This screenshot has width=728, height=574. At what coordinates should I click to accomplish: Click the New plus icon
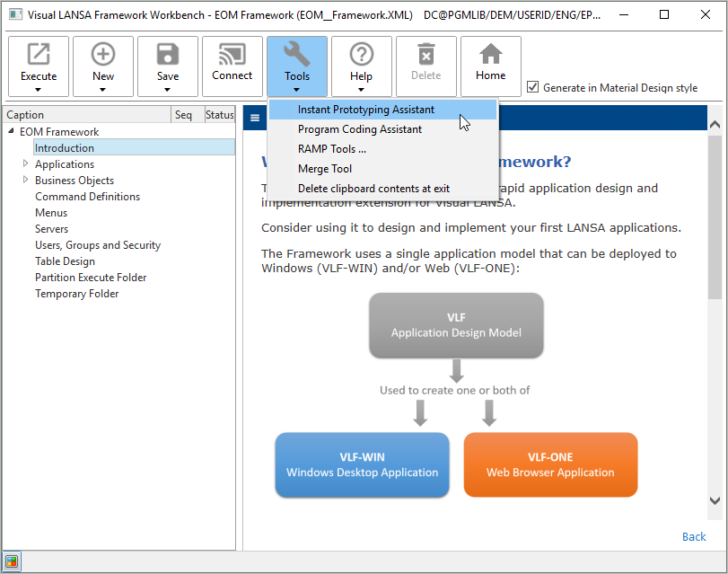(103, 54)
